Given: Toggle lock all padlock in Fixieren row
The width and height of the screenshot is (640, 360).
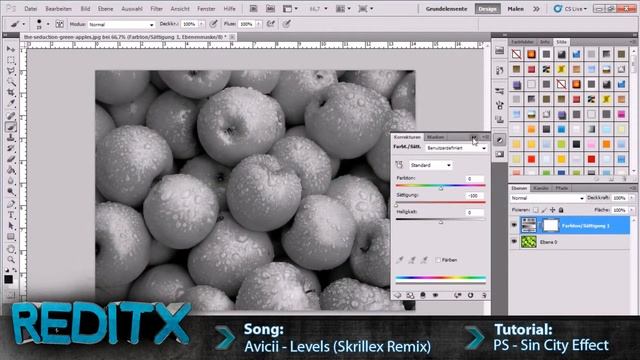Looking at the screenshot, I should click(x=561, y=210).
